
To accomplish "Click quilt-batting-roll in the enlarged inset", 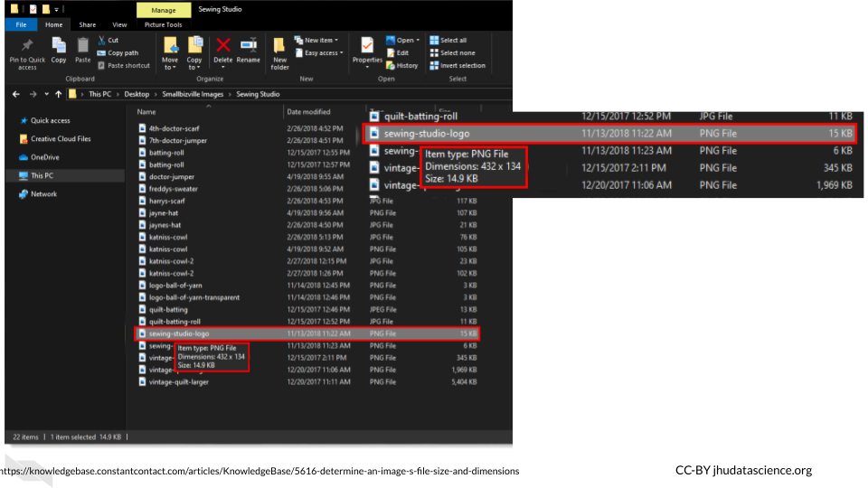I will click(420, 117).
